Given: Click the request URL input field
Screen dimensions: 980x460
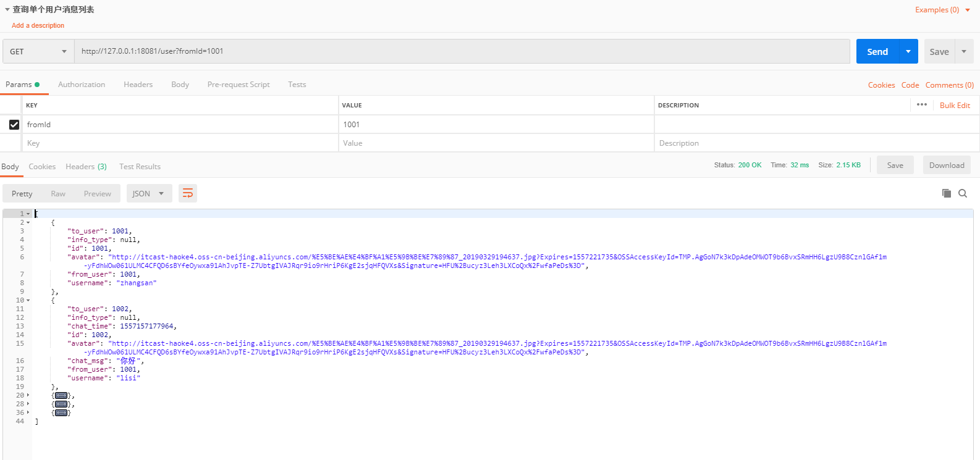Looking at the screenshot, I should tap(462, 51).
